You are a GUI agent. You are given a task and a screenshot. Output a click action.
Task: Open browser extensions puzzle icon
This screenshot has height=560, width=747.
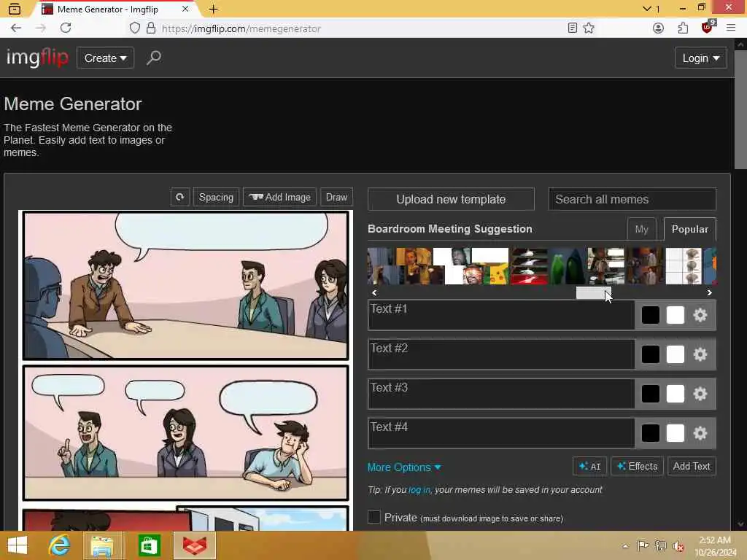683,28
